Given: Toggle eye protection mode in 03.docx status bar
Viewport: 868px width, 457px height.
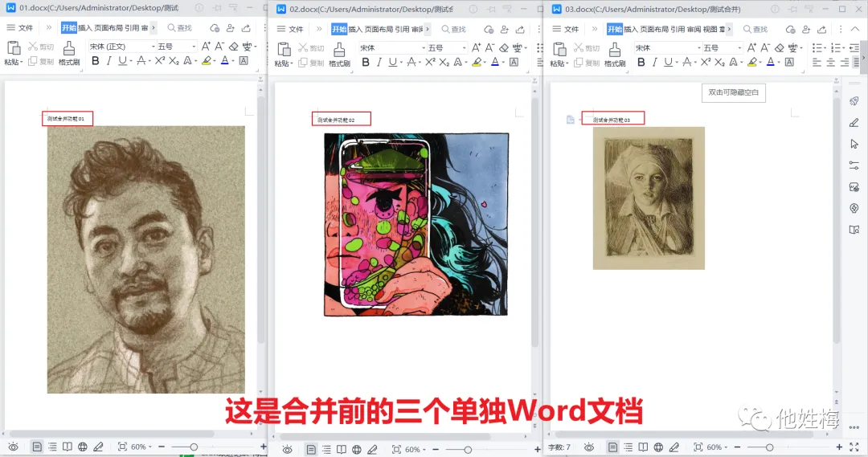Looking at the screenshot, I should point(589,447).
